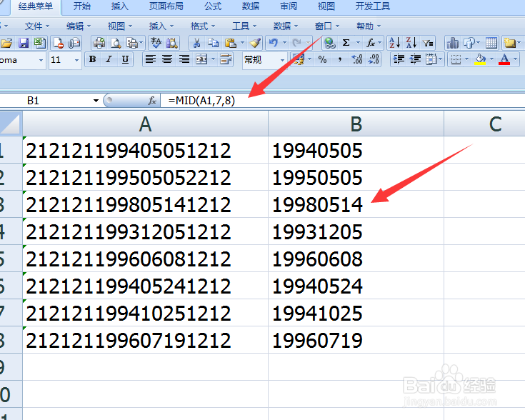The height and width of the screenshot is (420, 525).
Task: Apply percent style format
Action: 322,59
